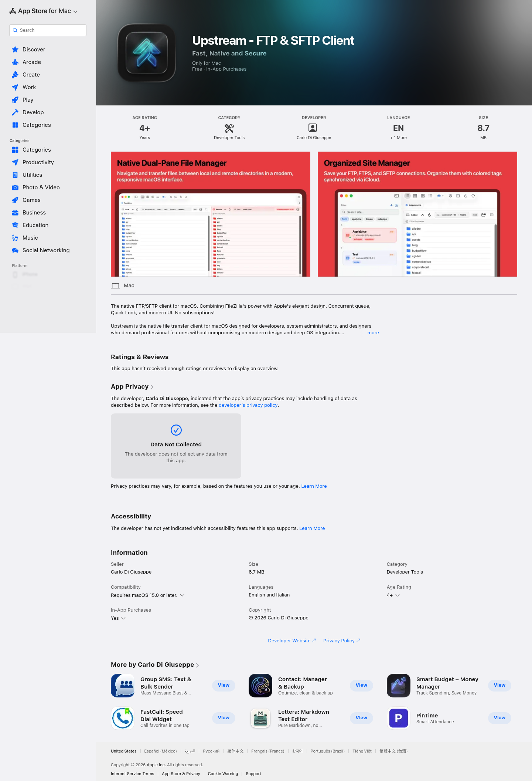Viewport: 532px width, 781px height.
Task: Open the Play rocket icon
Action: (x=15, y=100)
